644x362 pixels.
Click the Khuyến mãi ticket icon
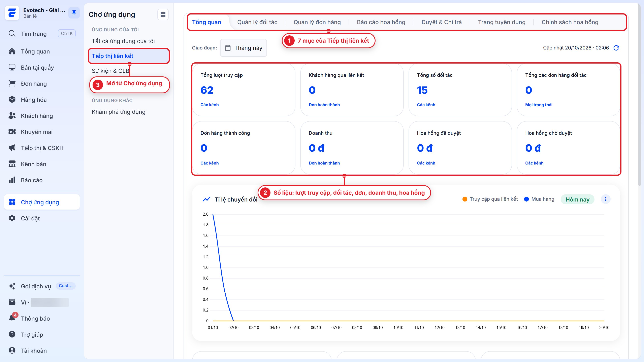click(x=12, y=132)
